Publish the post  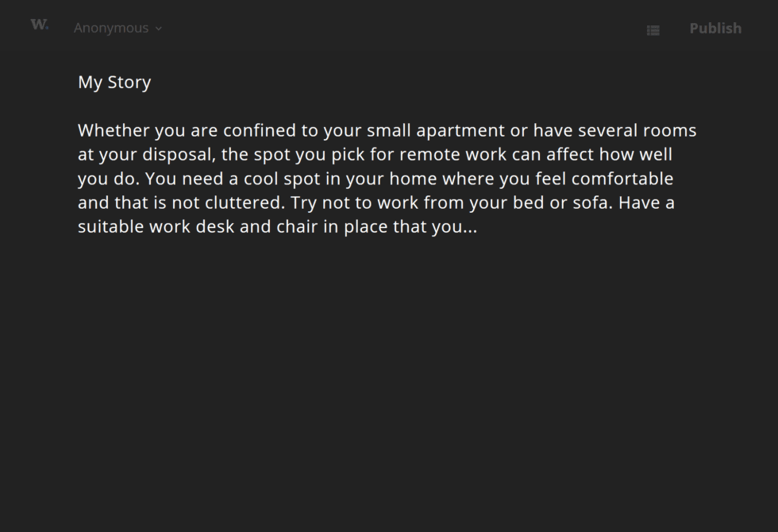[x=714, y=29]
